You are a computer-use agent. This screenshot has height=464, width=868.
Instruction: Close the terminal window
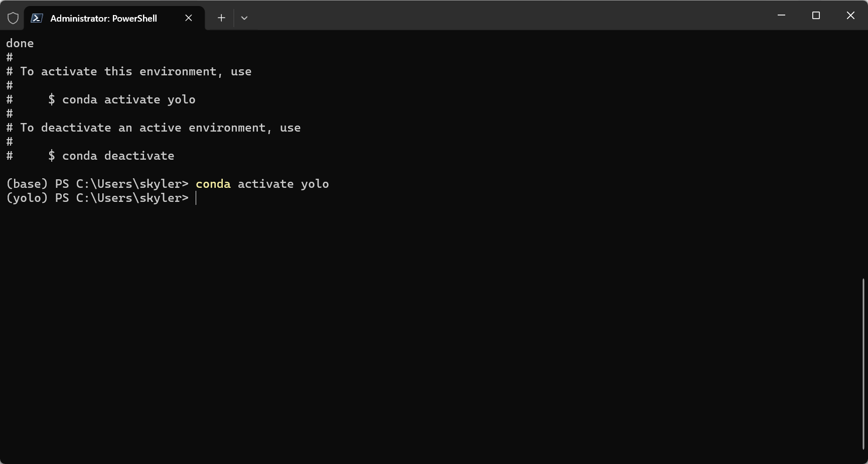[850, 16]
